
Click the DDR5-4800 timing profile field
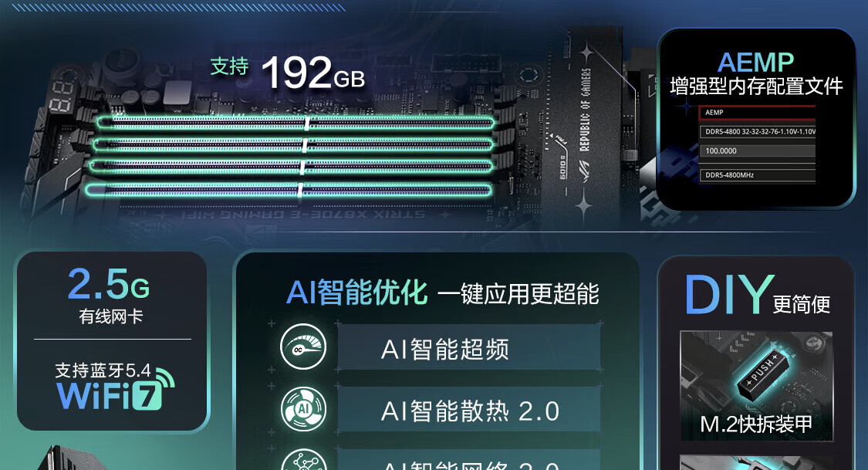(x=758, y=132)
